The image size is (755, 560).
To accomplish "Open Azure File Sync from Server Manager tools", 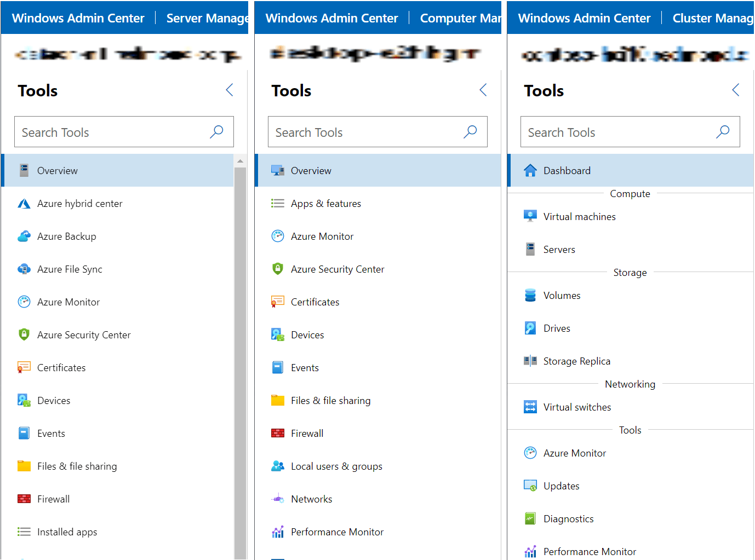I will tap(69, 269).
